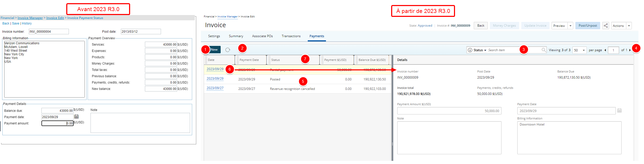644x164 pixels.
Task: Expand the Preview dropdown arrow
Action: (571, 26)
